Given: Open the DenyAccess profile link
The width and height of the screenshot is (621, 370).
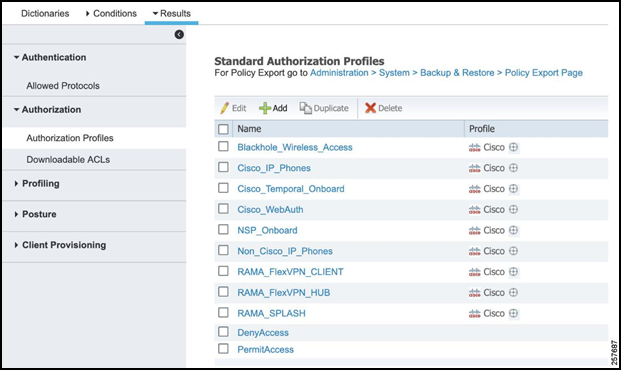Looking at the screenshot, I should pyautogui.click(x=263, y=333).
